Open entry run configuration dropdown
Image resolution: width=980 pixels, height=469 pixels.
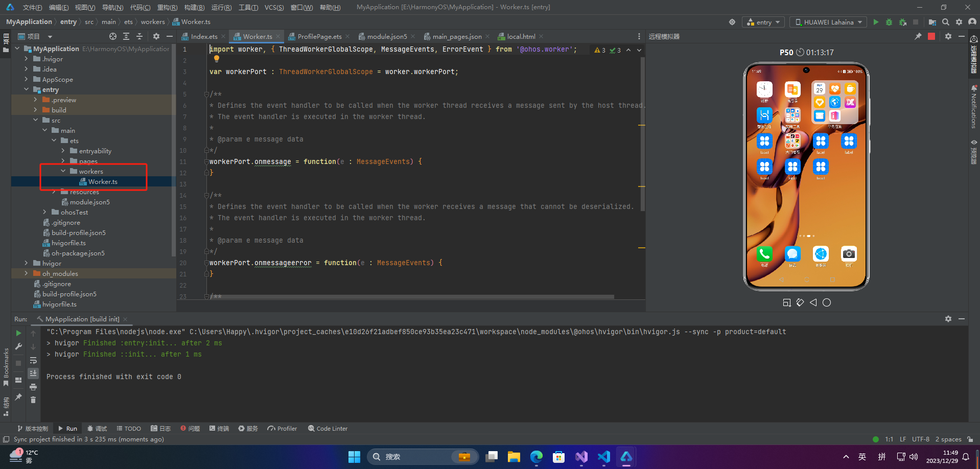(x=763, y=22)
